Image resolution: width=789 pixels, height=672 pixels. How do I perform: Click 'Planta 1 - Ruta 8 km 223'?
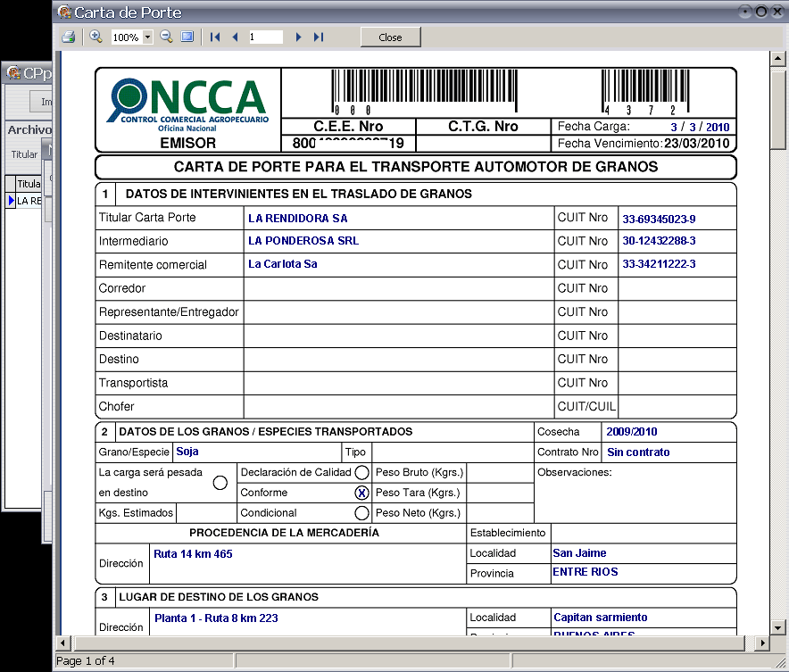pyautogui.click(x=216, y=618)
